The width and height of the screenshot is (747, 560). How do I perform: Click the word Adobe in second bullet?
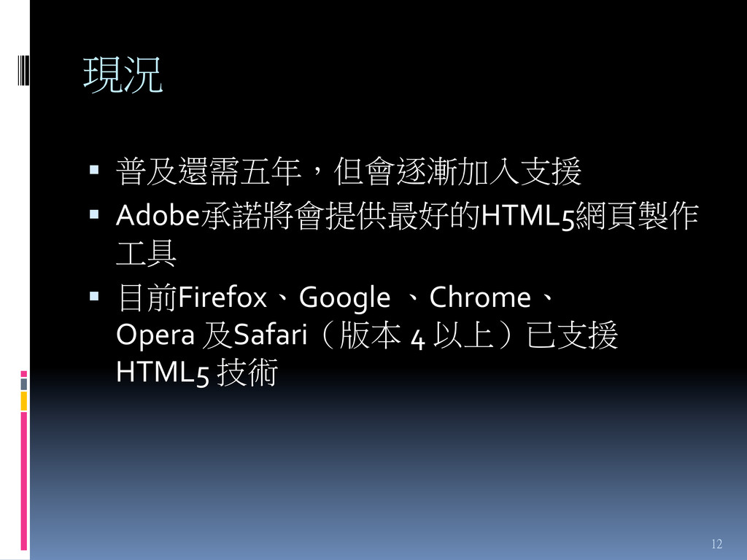click(158, 215)
